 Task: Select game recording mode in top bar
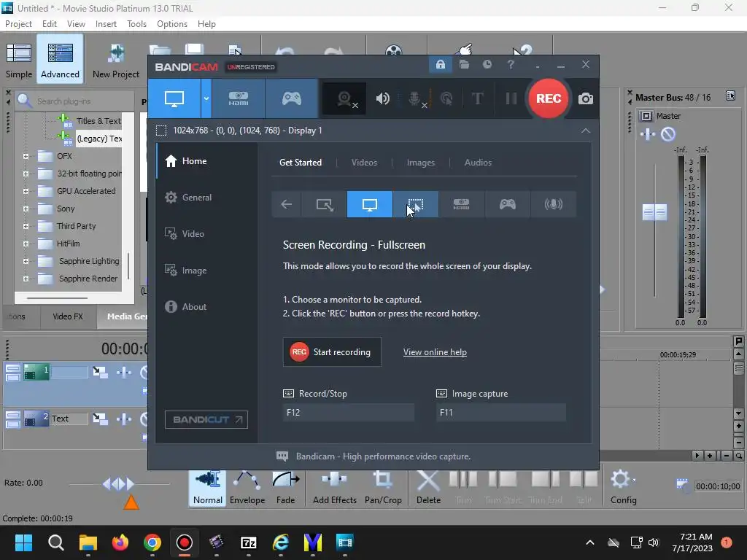[292, 98]
